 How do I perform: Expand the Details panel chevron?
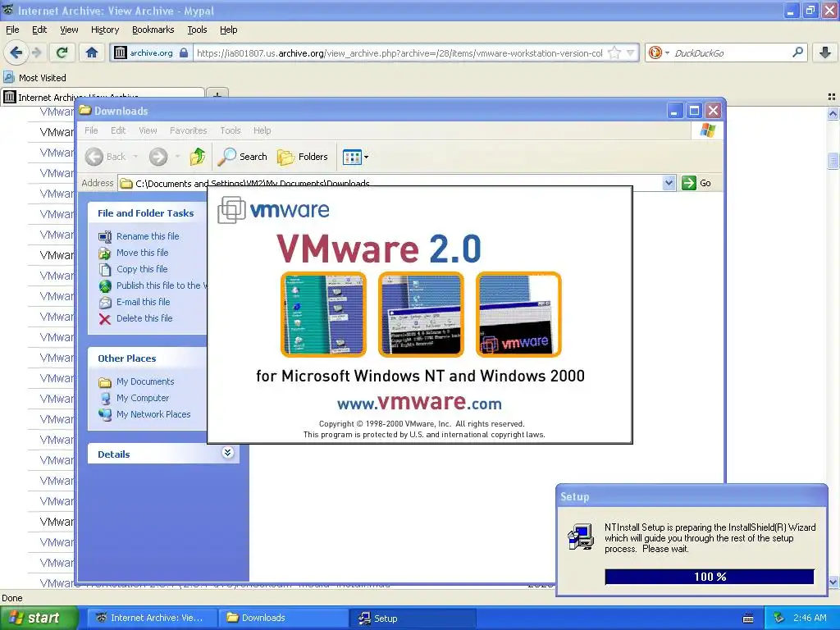227,453
